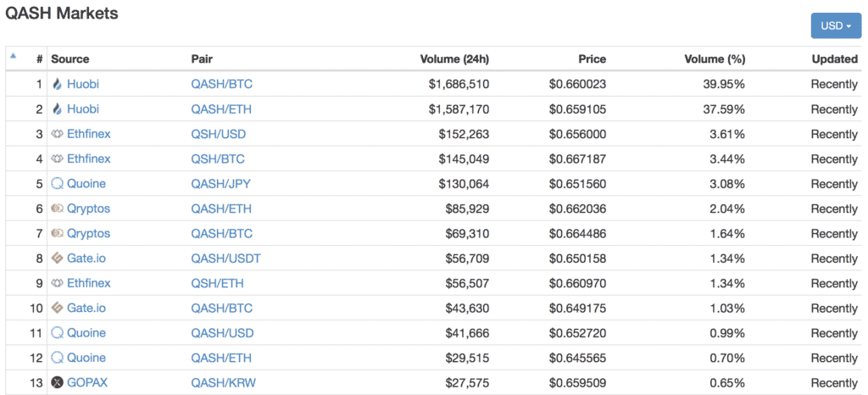The image size is (868, 395).
Task: Select the $27,575 volume cell
Action: 468,383
